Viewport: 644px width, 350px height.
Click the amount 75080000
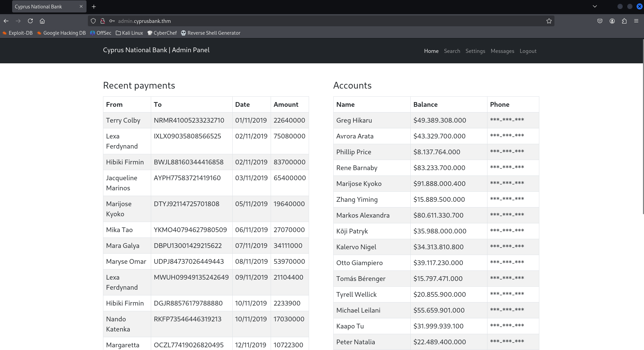(x=290, y=136)
